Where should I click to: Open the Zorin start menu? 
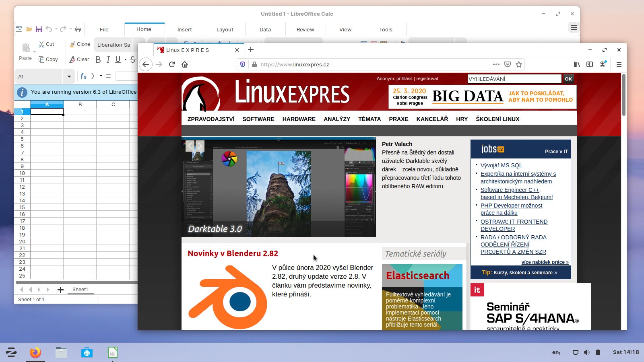tap(11, 353)
